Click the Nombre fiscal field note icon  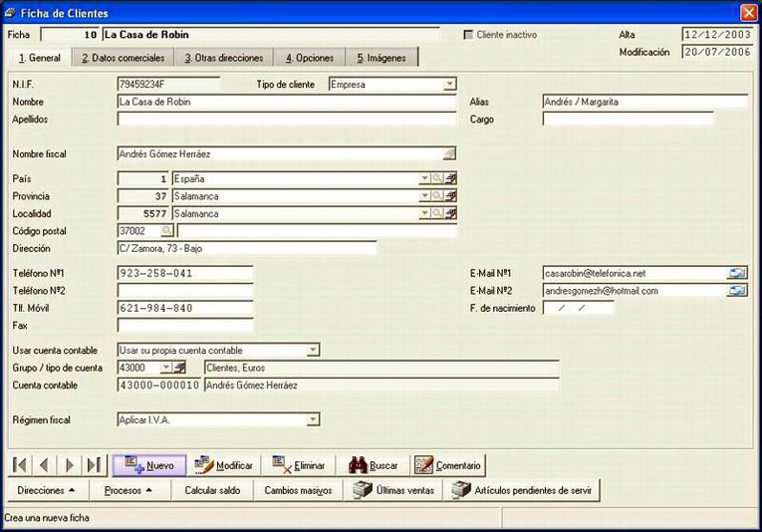click(449, 154)
